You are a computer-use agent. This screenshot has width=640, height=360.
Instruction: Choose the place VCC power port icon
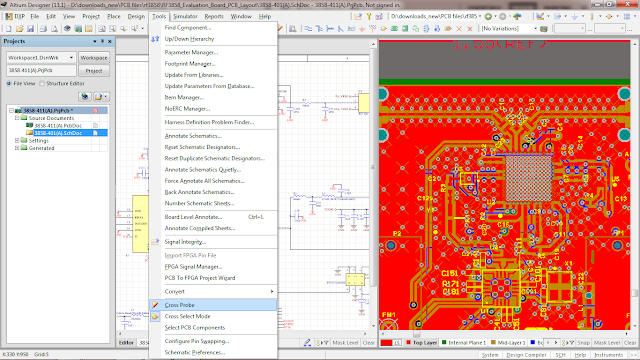click(x=373, y=29)
